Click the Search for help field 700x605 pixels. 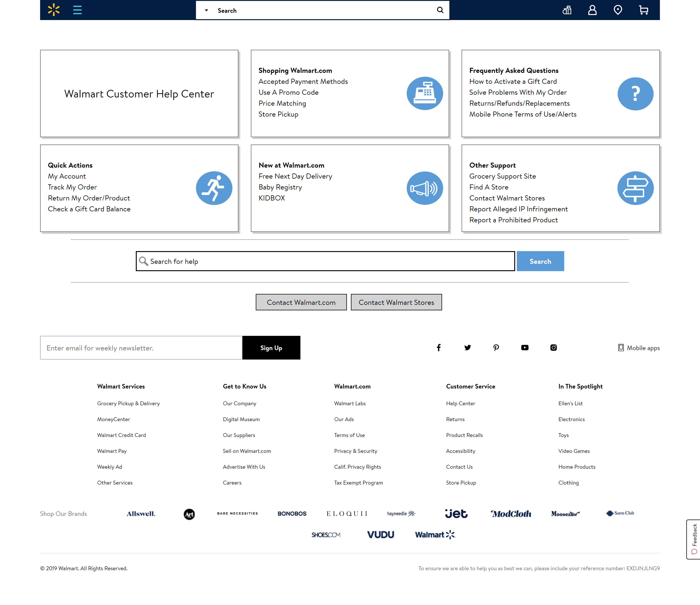[x=325, y=261]
